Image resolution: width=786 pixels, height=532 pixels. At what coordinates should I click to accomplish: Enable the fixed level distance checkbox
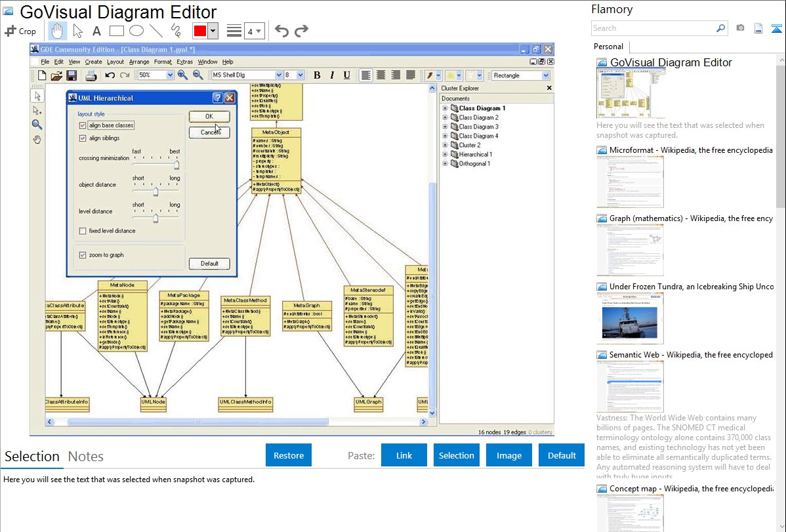click(83, 231)
